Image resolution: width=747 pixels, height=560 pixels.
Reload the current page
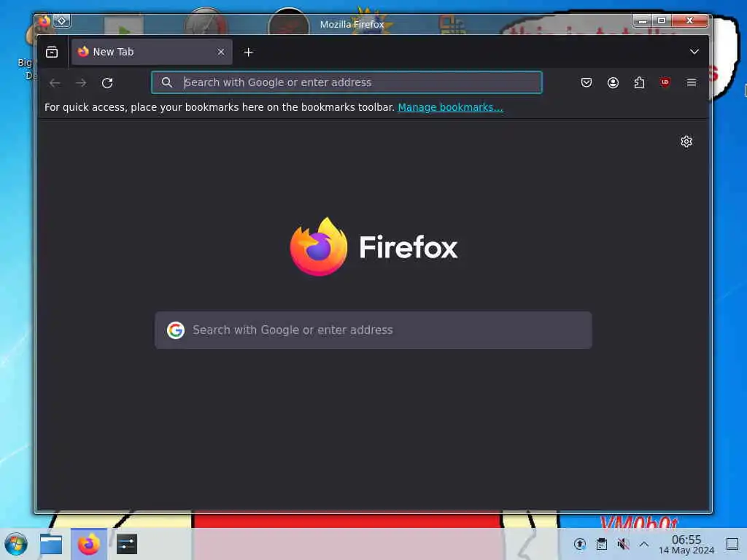coord(107,83)
